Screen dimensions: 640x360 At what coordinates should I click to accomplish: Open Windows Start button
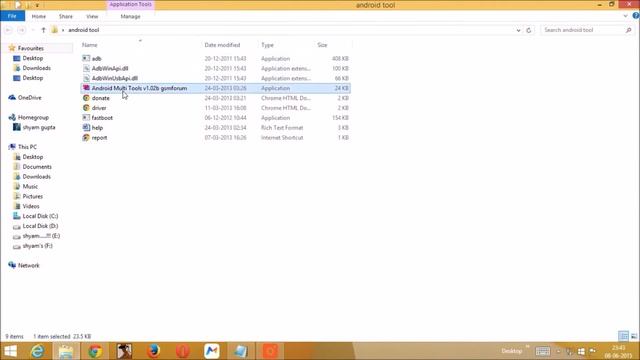point(11,351)
